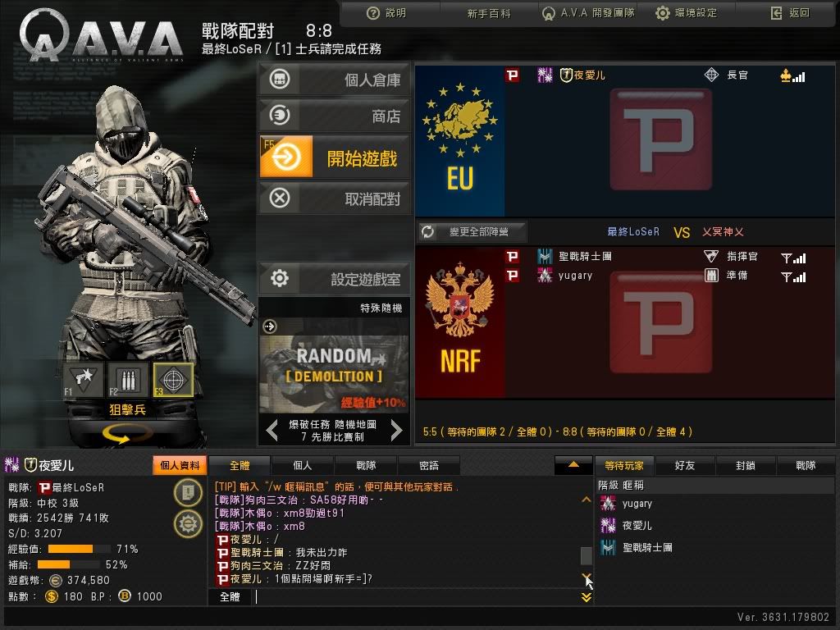Select the sniper class F3 icon
Screen dimensions: 840x630
point(173,379)
